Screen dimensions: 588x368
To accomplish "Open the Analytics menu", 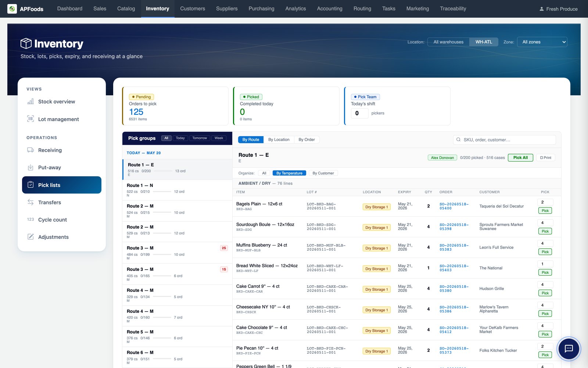I will pos(295,9).
